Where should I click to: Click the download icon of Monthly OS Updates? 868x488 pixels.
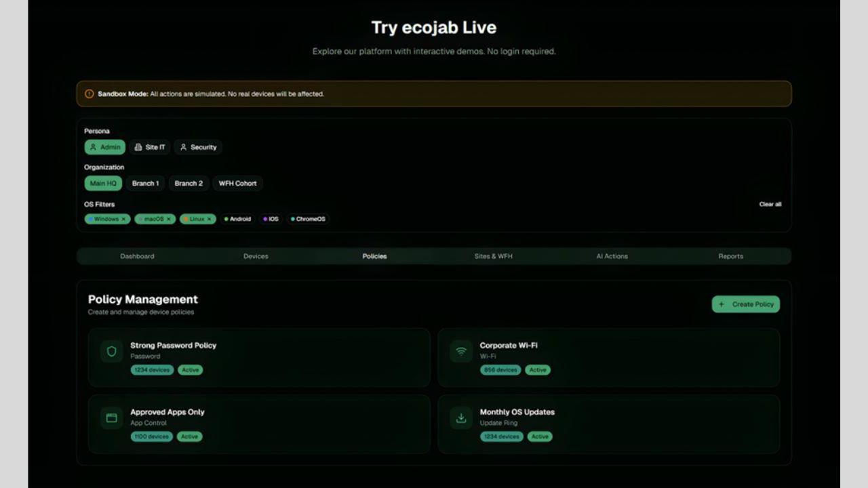[461, 418]
